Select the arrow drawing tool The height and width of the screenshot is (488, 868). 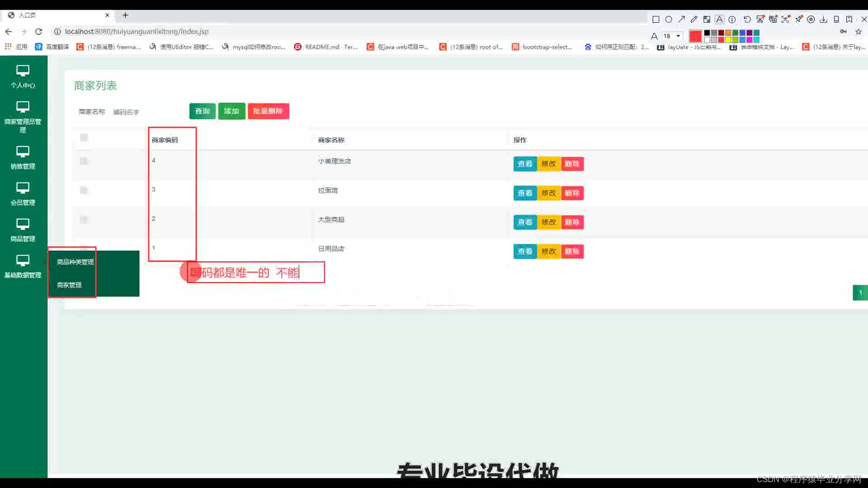[x=681, y=19]
